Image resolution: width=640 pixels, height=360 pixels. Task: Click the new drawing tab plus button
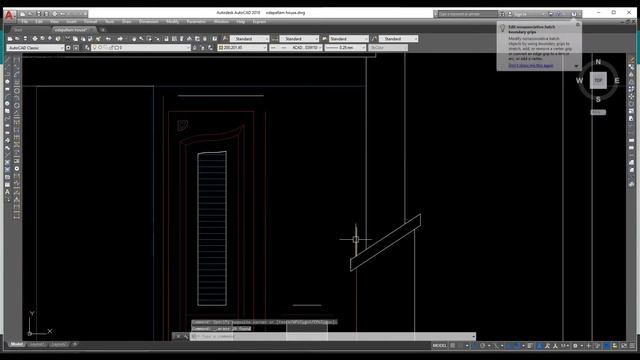[x=102, y=30]
